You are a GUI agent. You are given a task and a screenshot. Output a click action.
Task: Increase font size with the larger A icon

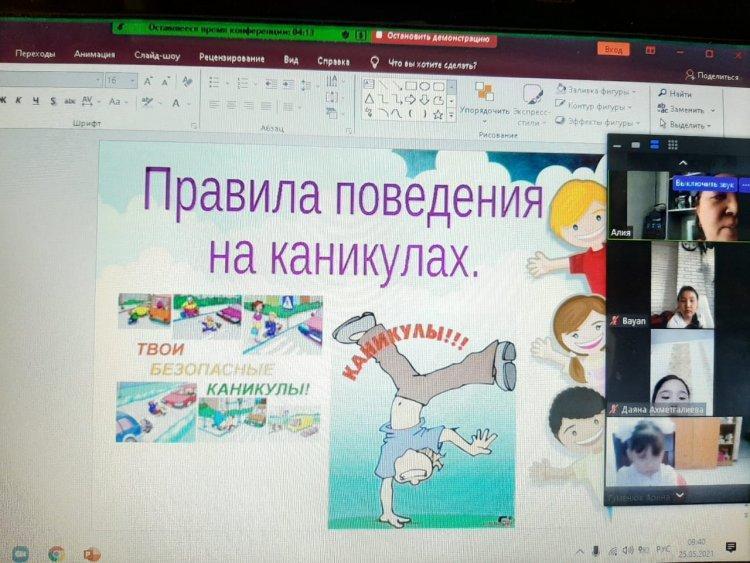coord(148,81)
